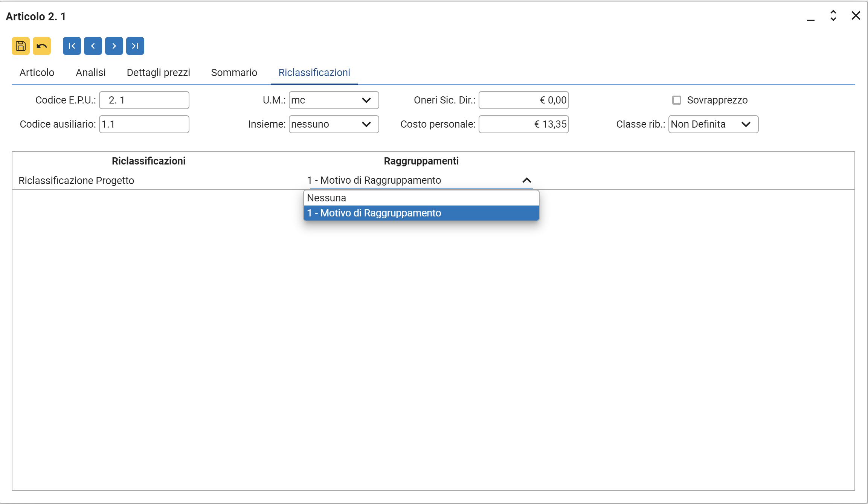868x504 pixels.
Task: Open the Sommario tab
Action: 234,73
